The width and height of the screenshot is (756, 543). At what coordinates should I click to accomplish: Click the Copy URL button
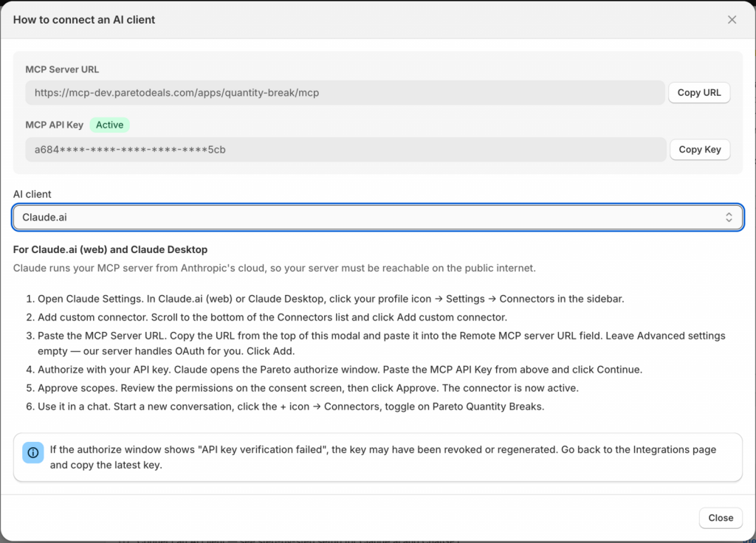point(698,92)
